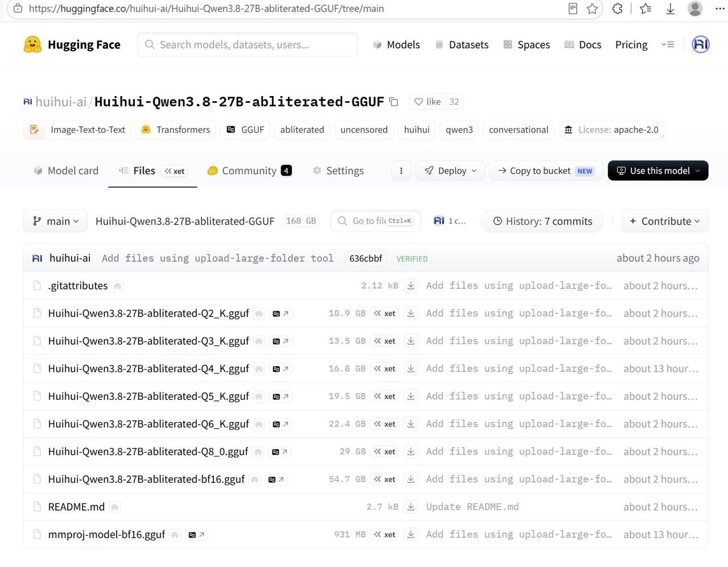Click the Image-Text-to-Text tag
The height and width of the screenshot is (567, 728).
[78, 130]
